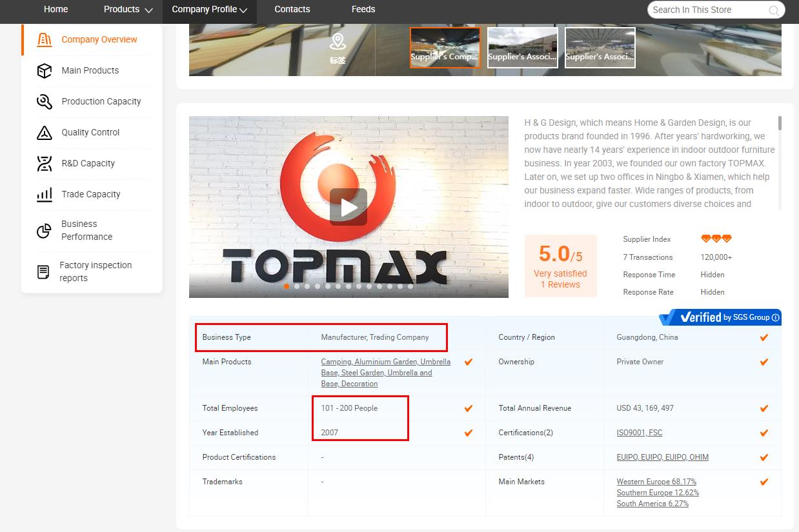Open the Contacts menu item
The width and height of the screenshot is (799, 532).
292,9
